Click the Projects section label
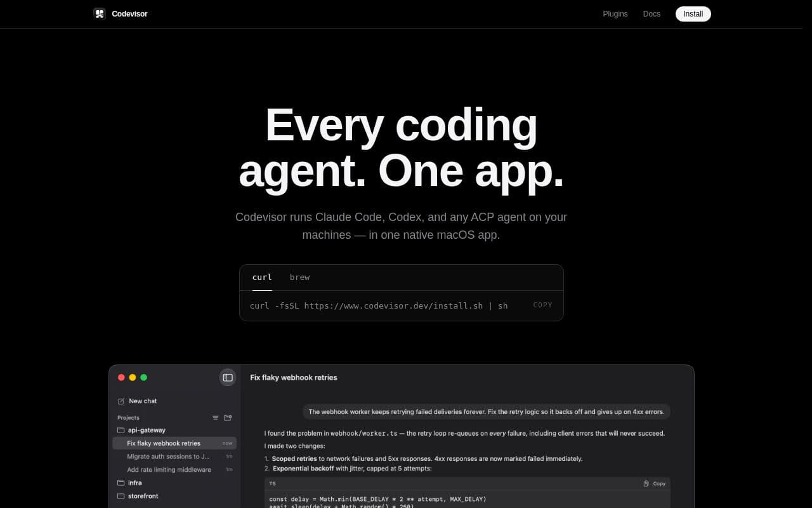Viewport: 812px width, 508px height. pyautogui.click(x=128, y=418)
